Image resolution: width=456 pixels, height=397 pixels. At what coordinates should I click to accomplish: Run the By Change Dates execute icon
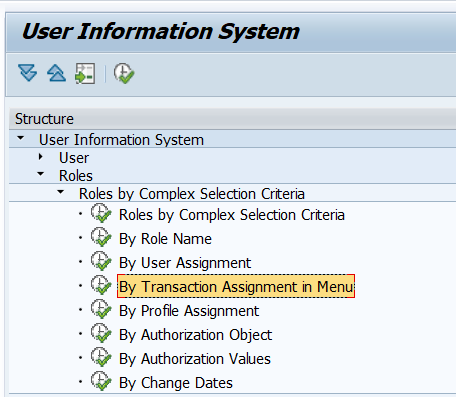(101, 381)
